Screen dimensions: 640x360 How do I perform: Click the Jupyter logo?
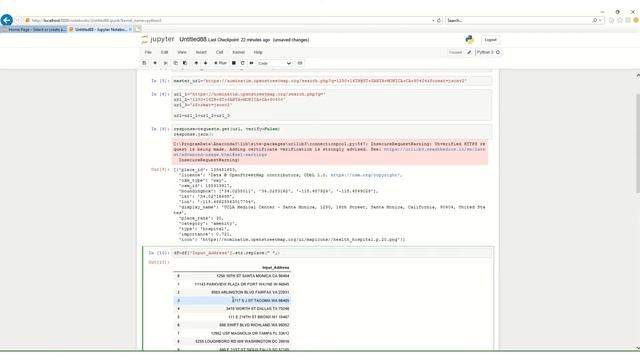click(158, 40)
